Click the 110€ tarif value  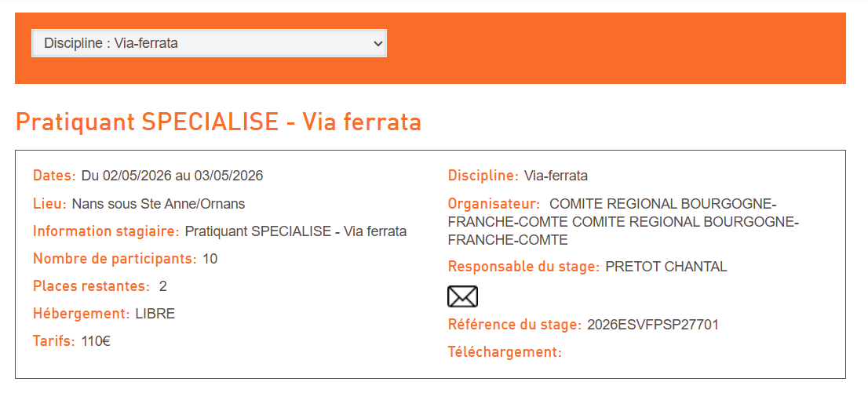(96, 341)
